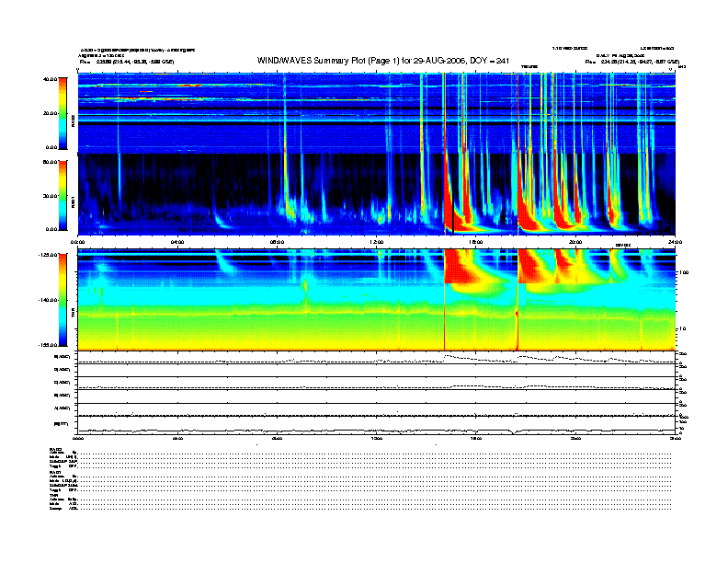Click the RAD1 heading in bottom status listing
The width and height of the screenshot is (728, 563).
[x=56, y=473]
